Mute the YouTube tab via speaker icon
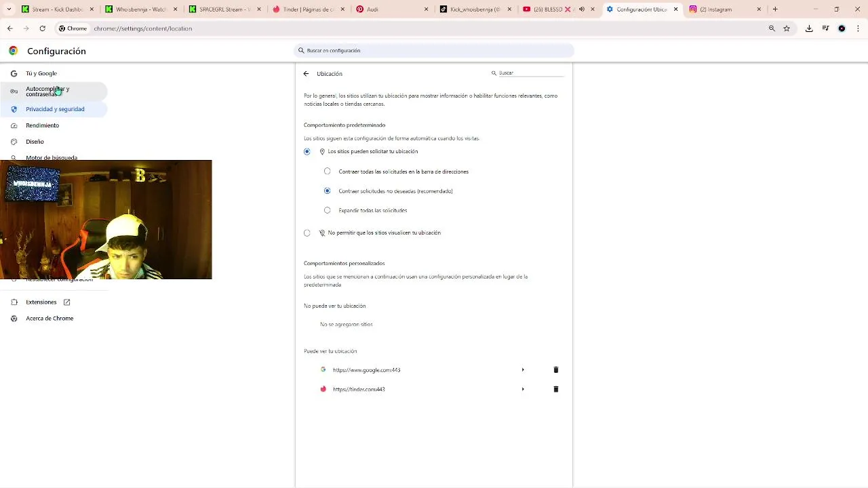This screenshot has height=488, width=868. tap(582, 9)
